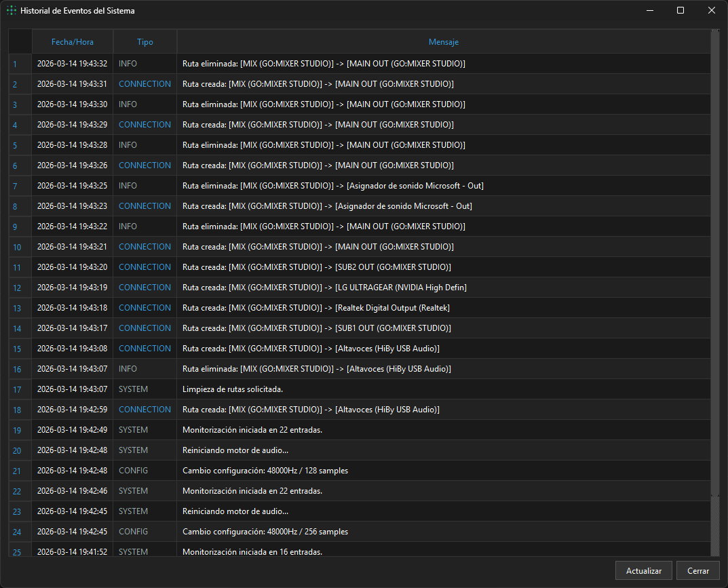Click timestamp 2026-03-14 19:42:49
Viewport: 728px width, 588px height.
pos(72,430)
